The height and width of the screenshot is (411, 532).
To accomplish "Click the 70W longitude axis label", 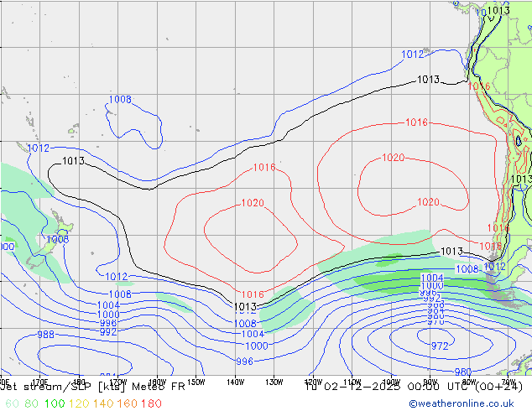I will coord(509,382).
